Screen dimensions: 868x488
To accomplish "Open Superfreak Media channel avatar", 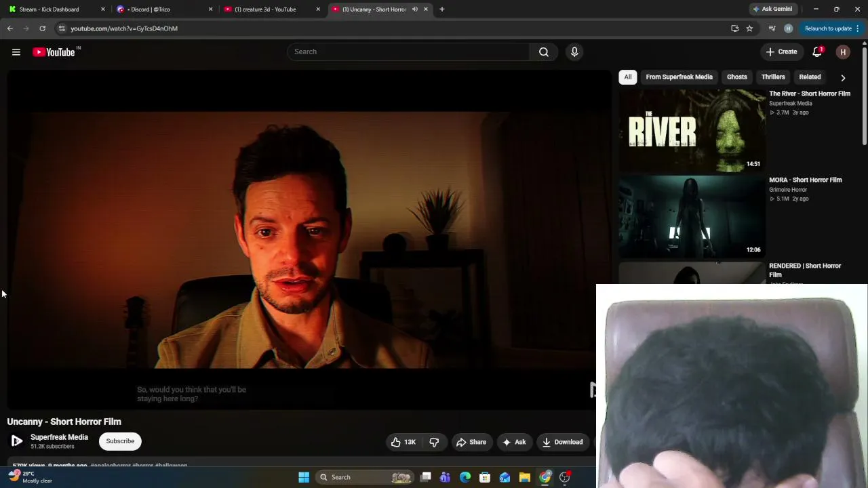I will (16, 441).
